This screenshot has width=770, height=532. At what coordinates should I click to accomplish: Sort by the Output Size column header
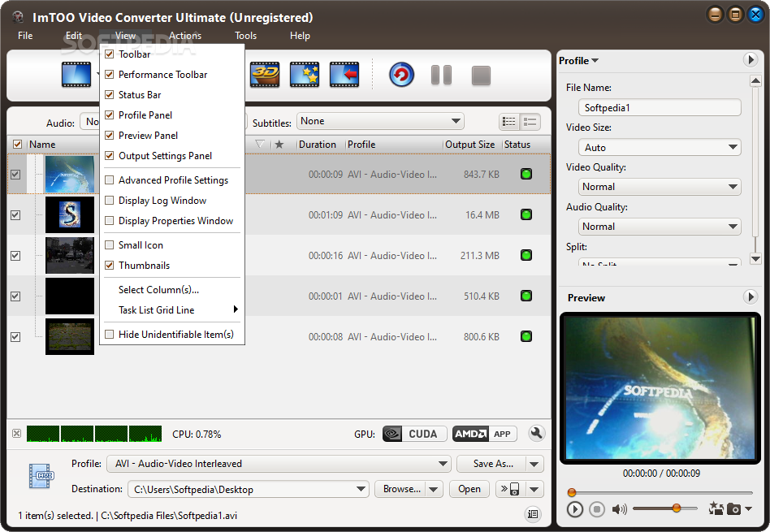470,145
